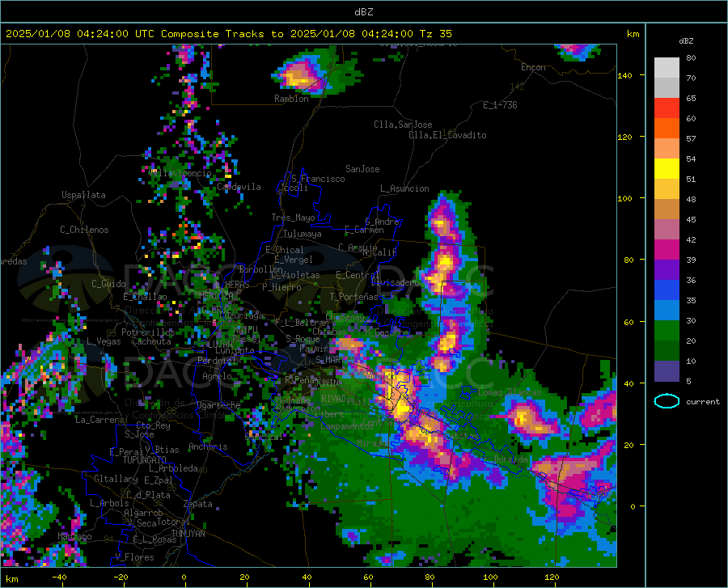
Task: Click the 'Clla.El_Cavadito' label
Action: pos(447,135)
